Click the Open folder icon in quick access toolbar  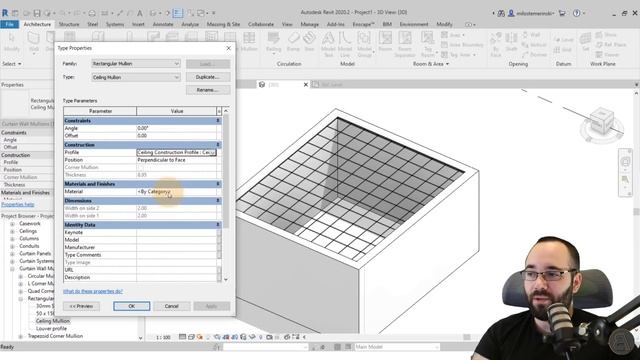coord(27,13)
